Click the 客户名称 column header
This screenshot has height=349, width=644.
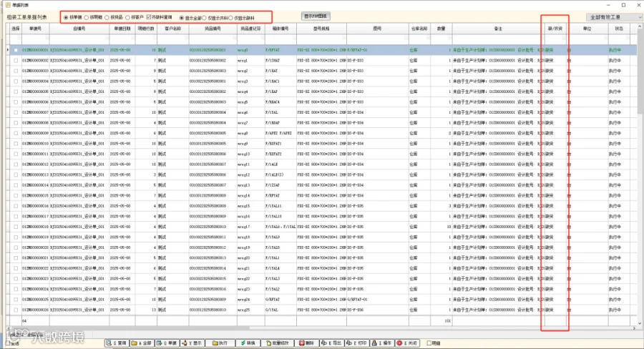click(172, 29)
